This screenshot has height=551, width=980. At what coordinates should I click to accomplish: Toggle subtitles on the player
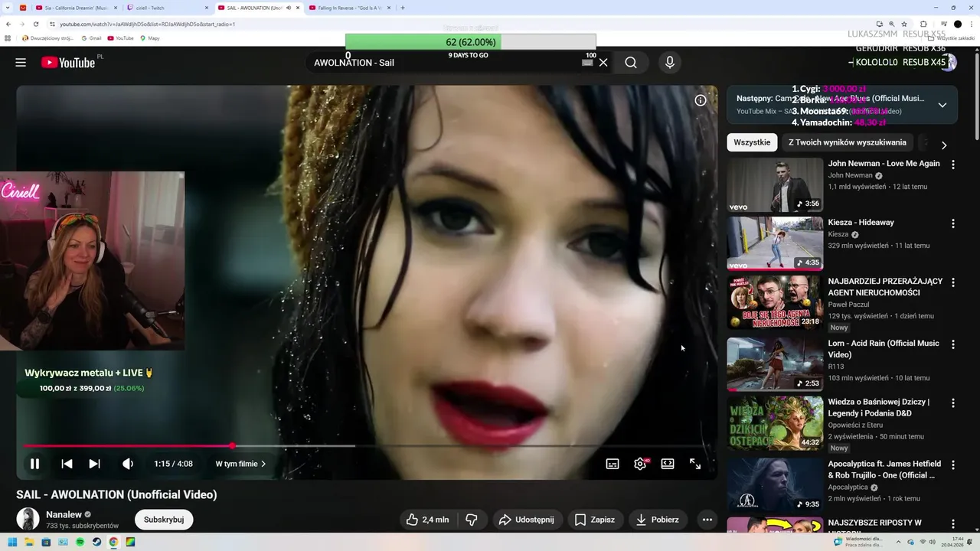[612, 464]
